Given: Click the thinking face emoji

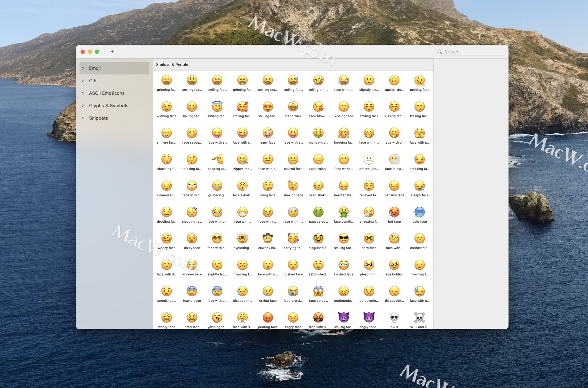Looking at the screenshot, I should point(192,160).
